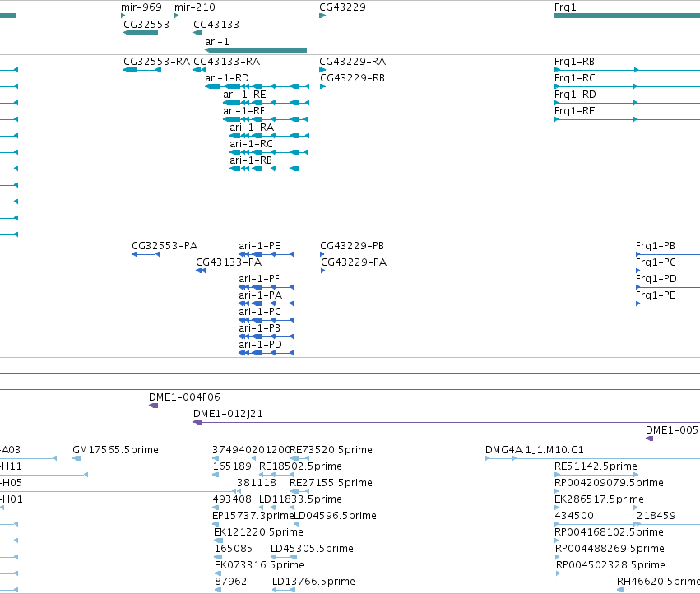Screen dimensions: 700x594
Task: Click the LD04596.5prime EST label
Action: (336, 516)
